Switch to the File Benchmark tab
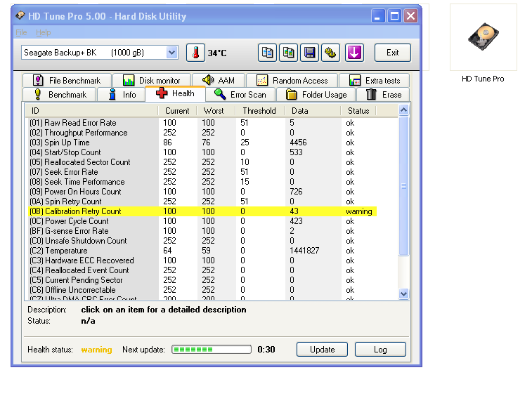 click(x=67, y=80)
